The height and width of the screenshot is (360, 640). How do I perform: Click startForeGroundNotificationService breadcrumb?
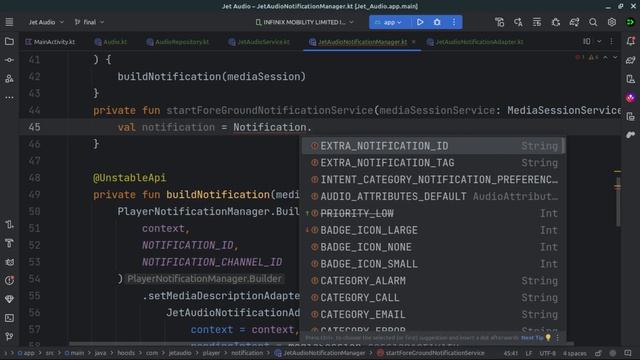coord(431,353)
